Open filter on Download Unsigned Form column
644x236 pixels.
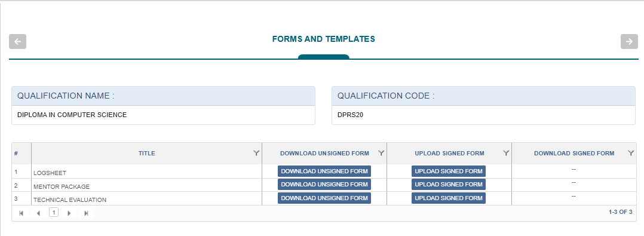point(381,153)
